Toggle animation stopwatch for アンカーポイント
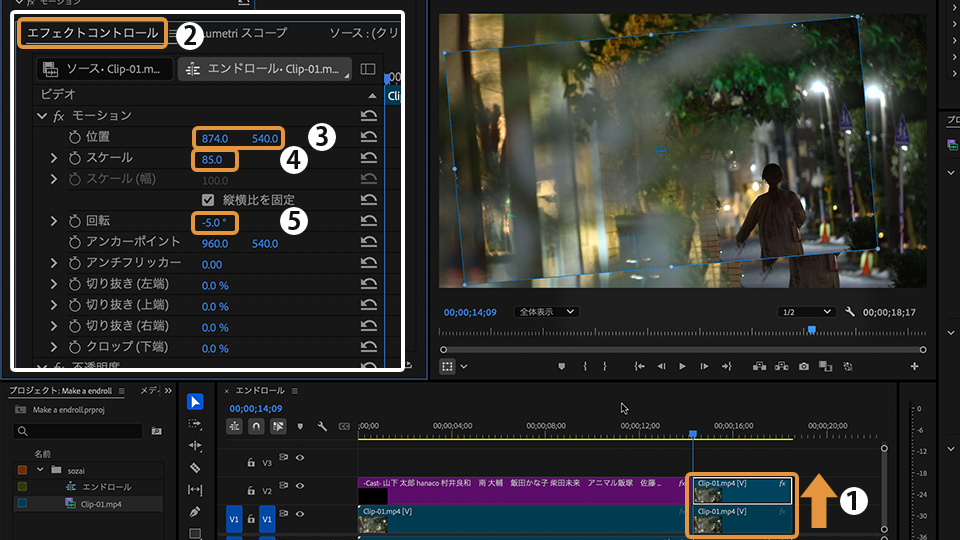960x540 pixels. [75, 242]
